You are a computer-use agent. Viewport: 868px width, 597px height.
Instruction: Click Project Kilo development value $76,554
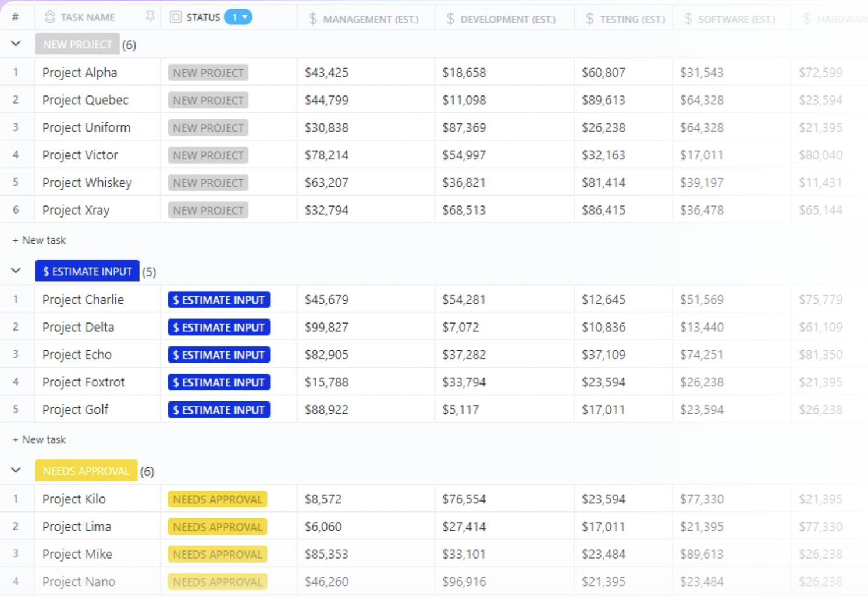[464, 499]
